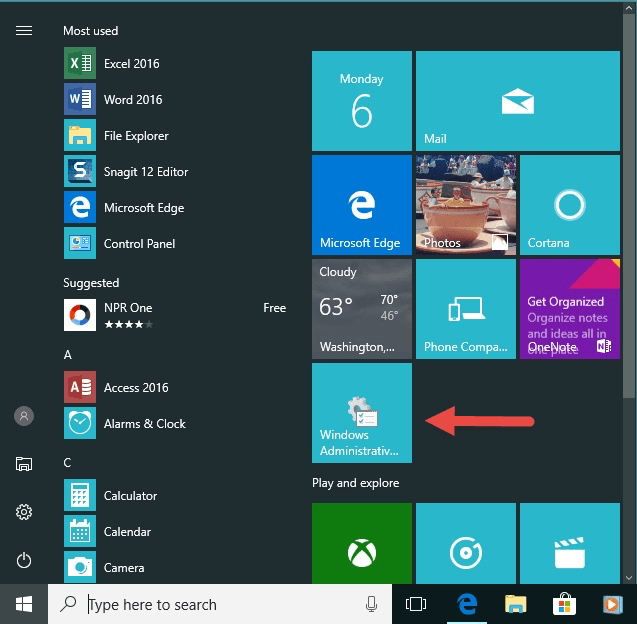
Task: Open Task View in the taskbar
Action: 416,604
